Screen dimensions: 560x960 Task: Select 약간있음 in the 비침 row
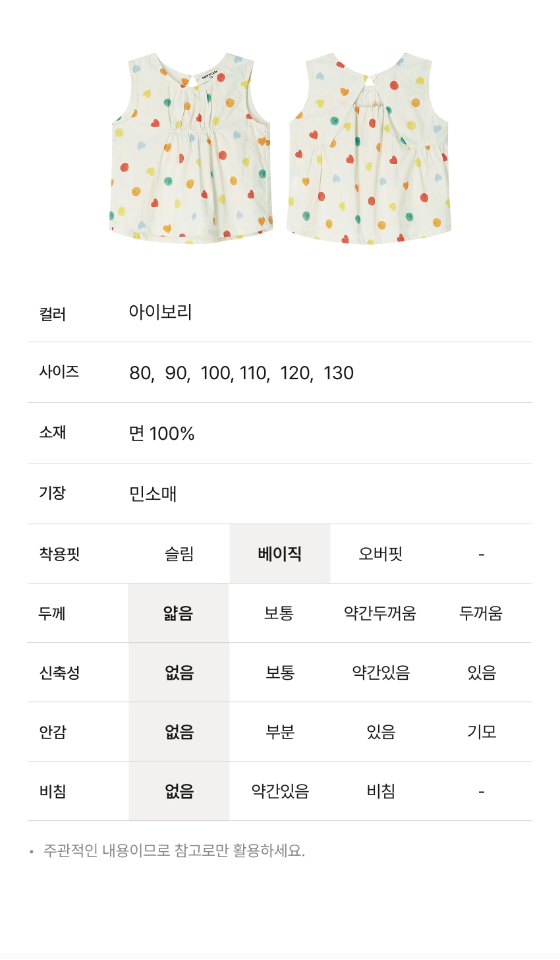tap(280, 791)
